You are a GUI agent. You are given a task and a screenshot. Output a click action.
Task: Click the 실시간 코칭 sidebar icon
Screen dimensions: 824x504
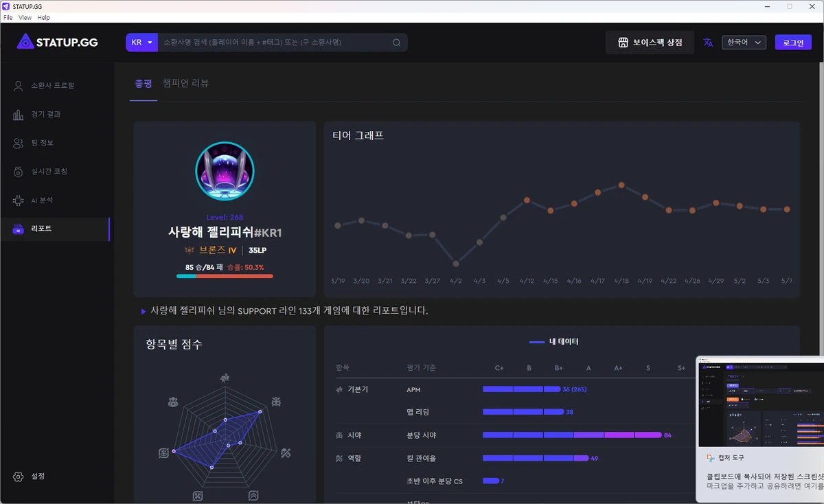coord(19,172)
